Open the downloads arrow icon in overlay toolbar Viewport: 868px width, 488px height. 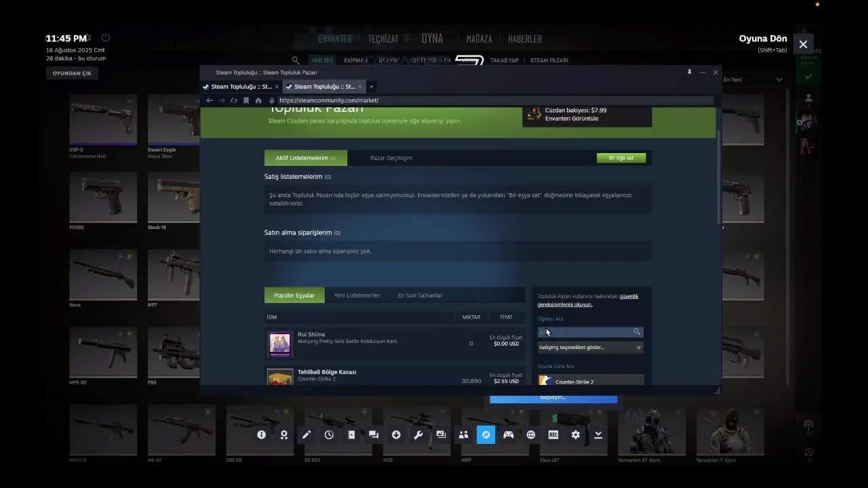pyautogui.click(x=396, y=434)
